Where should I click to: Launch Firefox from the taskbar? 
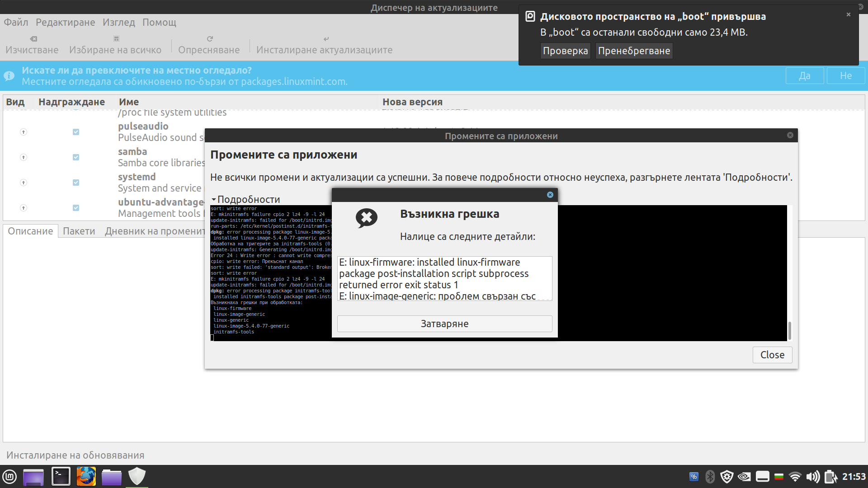click(x=86, y=476)
